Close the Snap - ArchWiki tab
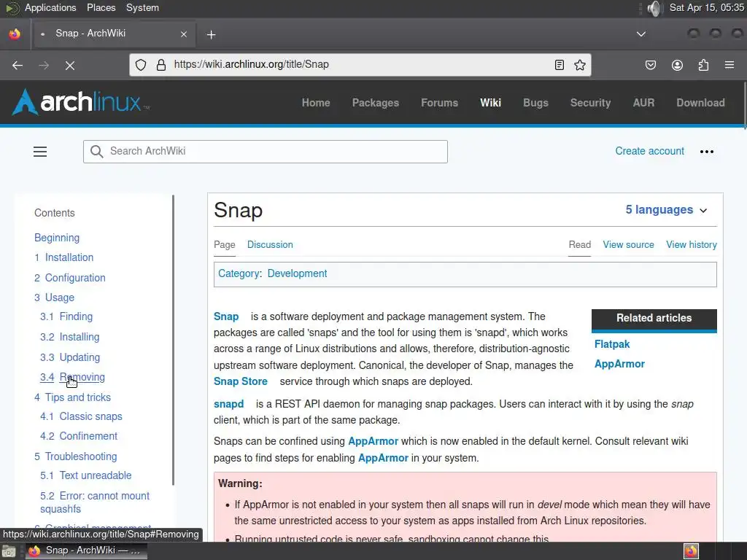Image resolution: width=747 pixels, height=560 pixels. (x=184, y=34)
